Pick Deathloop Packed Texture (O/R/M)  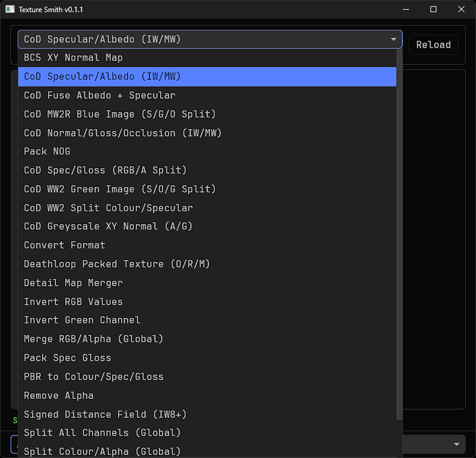[x=208, y=264]
